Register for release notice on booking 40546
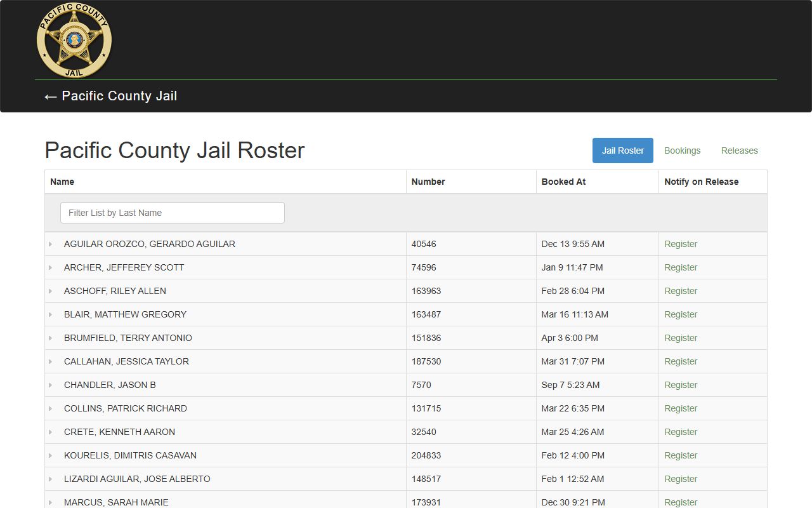Image resolution: width=812 pixels, height=508 pixels. [680, 244]
